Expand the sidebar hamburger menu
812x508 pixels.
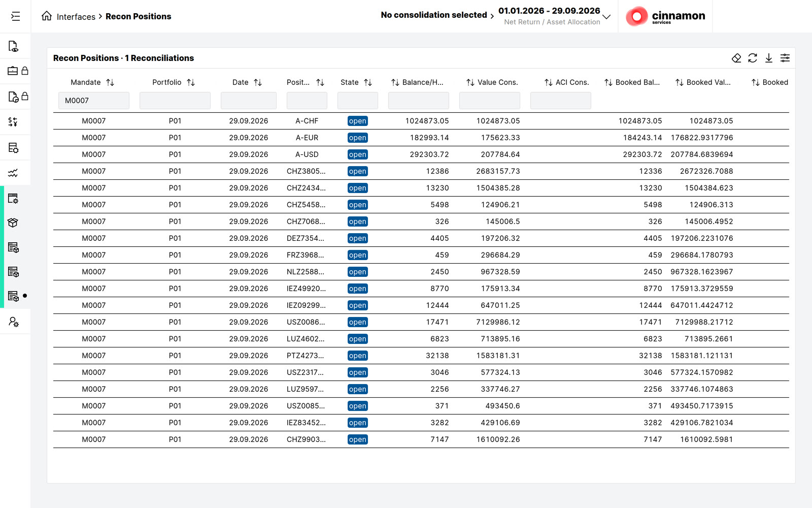tap(15, 16)
